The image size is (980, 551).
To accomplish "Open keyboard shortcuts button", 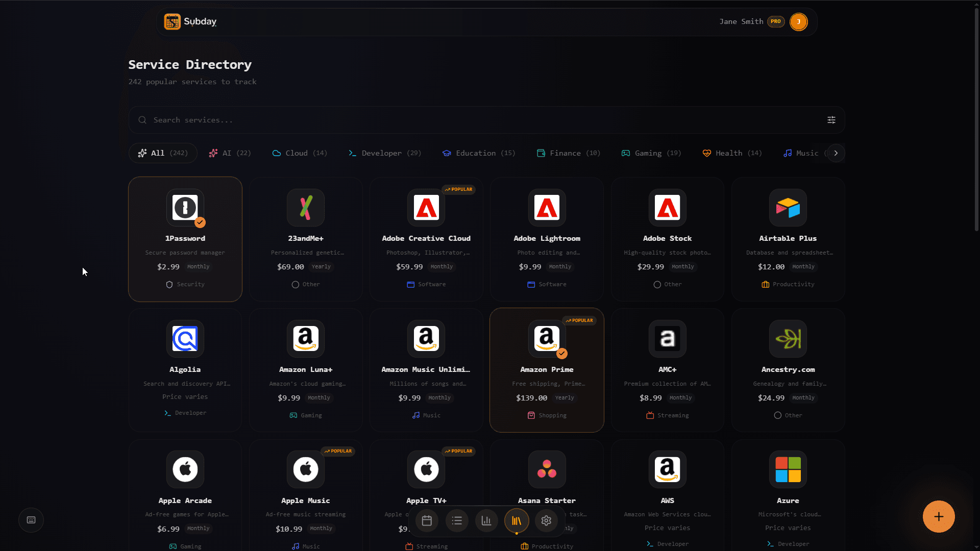I will (x=31, y=520).
